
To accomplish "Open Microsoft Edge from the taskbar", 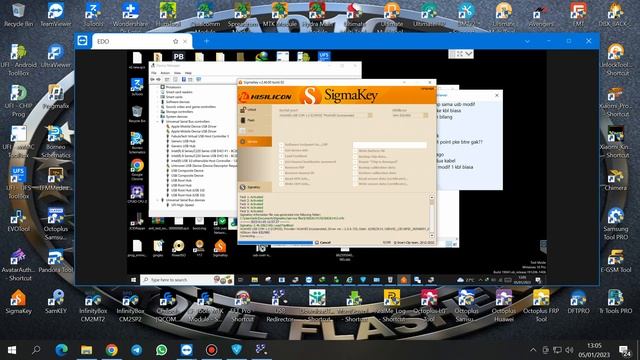I will pyautogui.click(x=62, y=350).
